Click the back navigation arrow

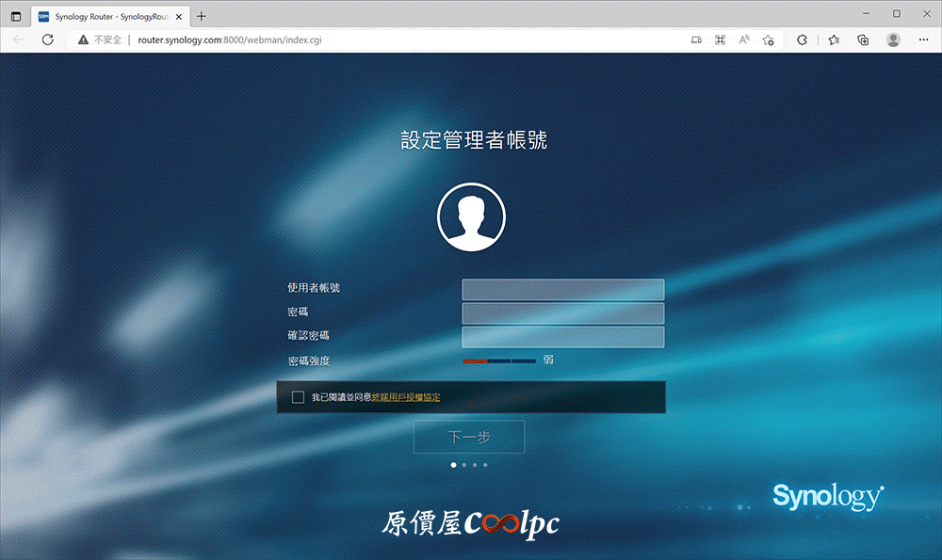pyautogui.click(x=19, y=40)
